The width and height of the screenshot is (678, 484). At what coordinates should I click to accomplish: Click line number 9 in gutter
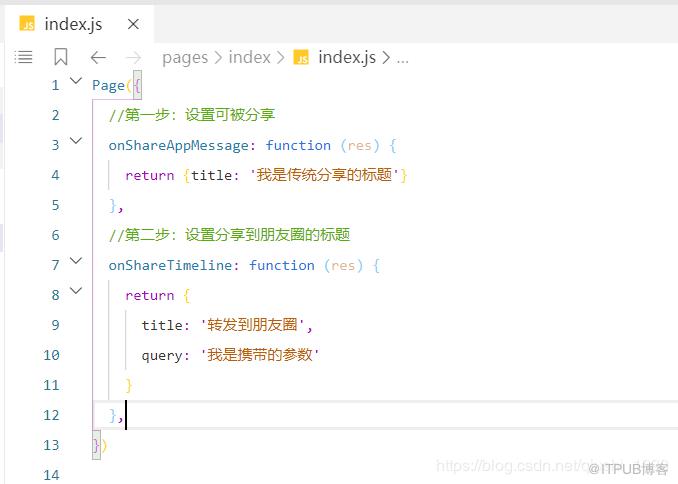55,325
